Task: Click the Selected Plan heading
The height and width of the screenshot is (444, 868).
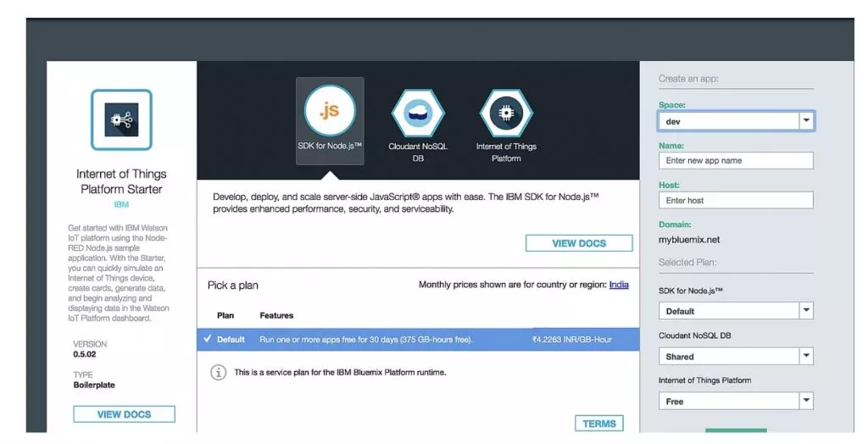Action: click(687, 263)
